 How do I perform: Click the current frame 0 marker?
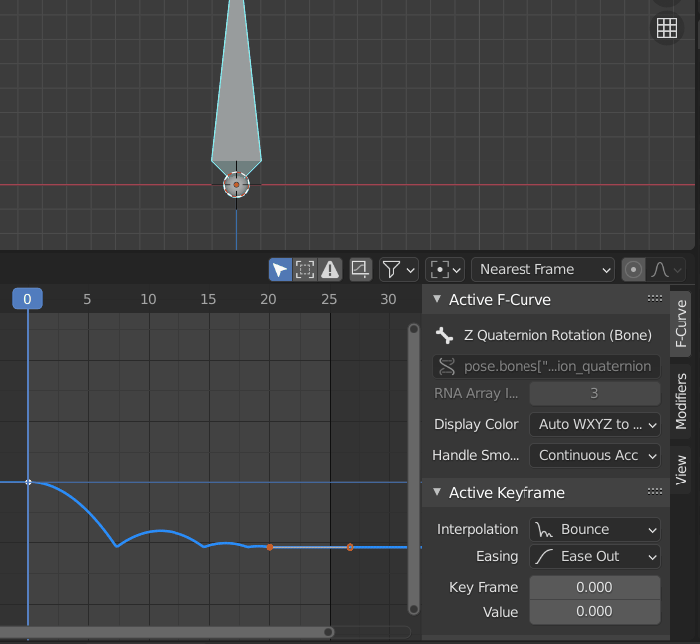pos(28,299)
